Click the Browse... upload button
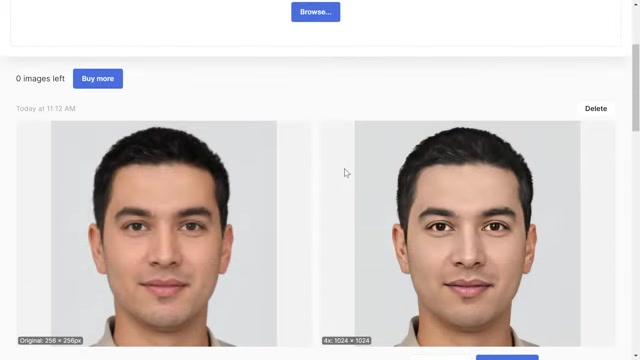 [316, 12]
